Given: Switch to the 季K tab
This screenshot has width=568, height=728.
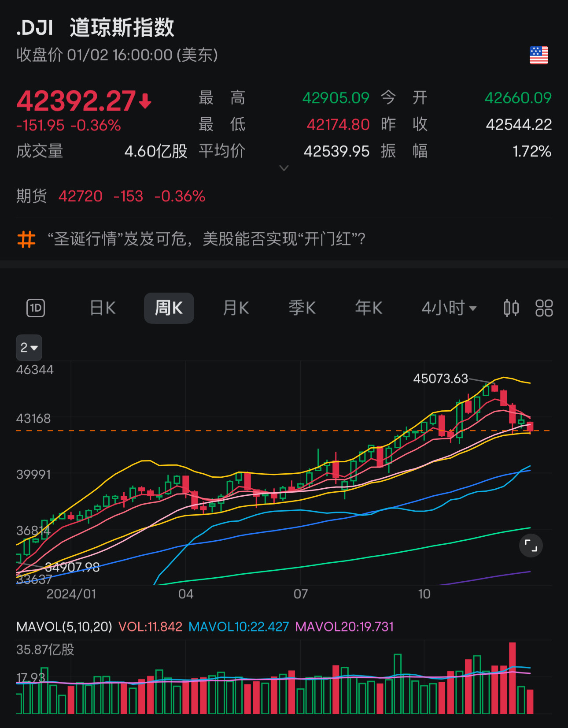Looking at the screenshot, I should pos(302,308).
